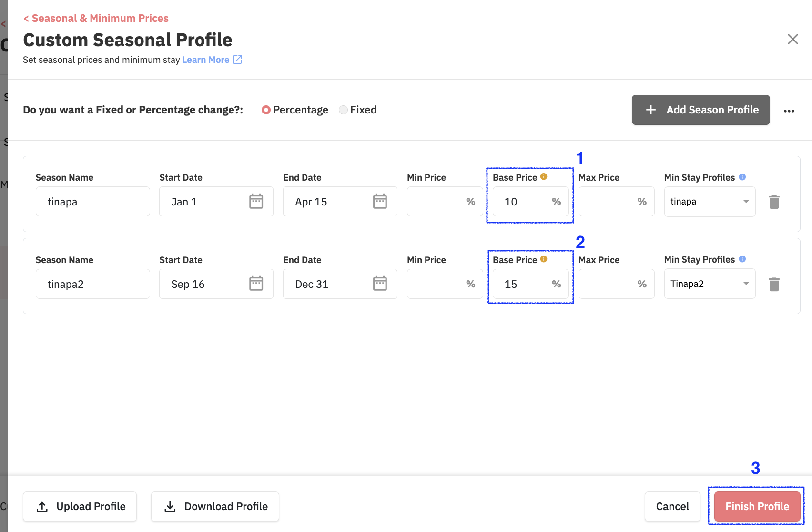Focus the Base Price field with value 10
This screenshot has height=532, width=812.
point(531,202)
